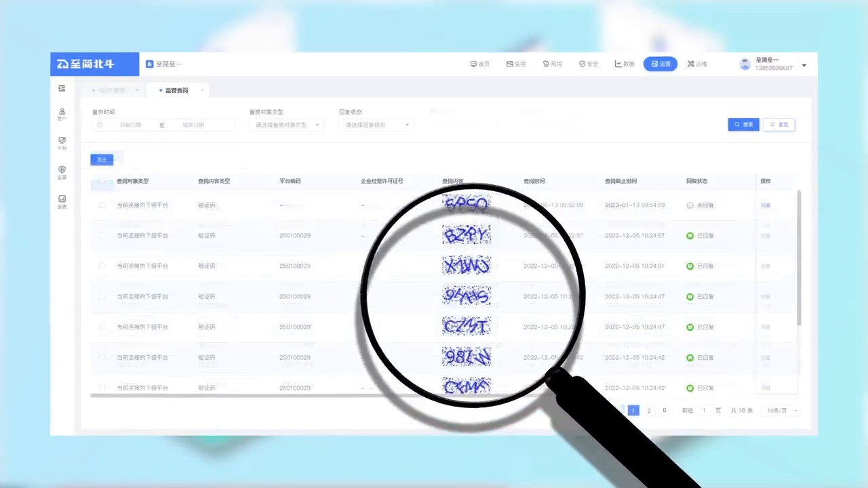Open 运维 in the top navigation
This screenshot has height=488, width=868.
pyautogui.click(x=697, y=64)
